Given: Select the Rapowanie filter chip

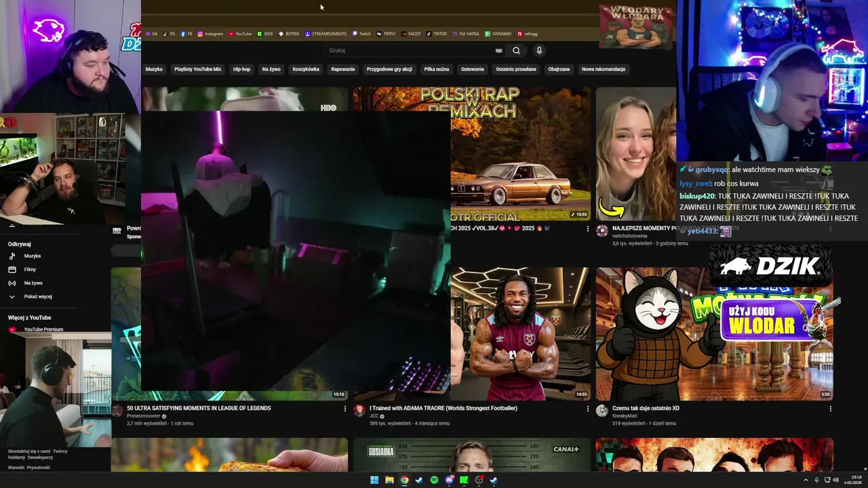Looking at the screenshot, I should pos(343,69).
